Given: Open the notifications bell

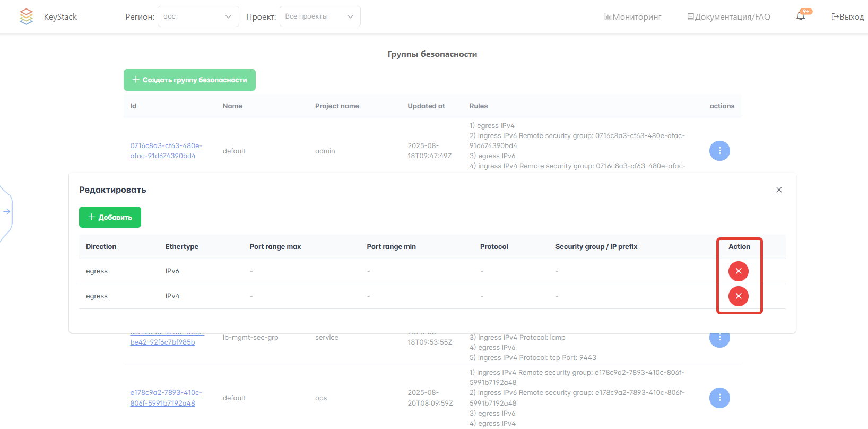Looking at the screenshot, I should (x=801, y=16).
